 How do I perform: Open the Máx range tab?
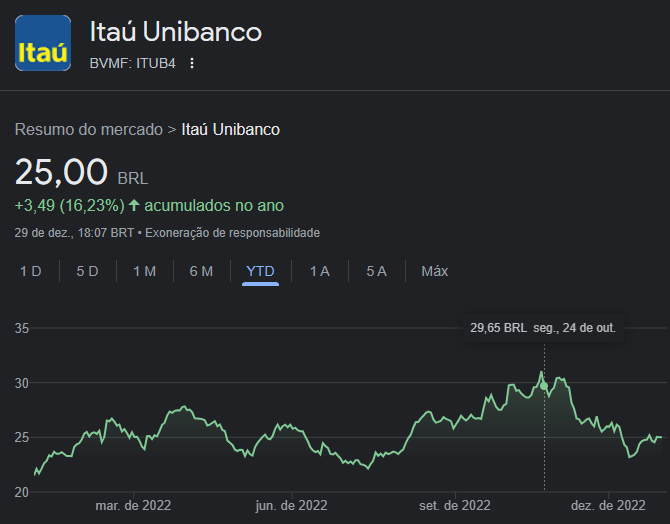435,271
